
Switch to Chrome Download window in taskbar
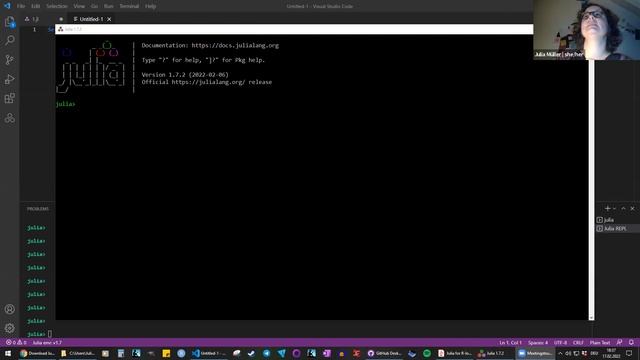pos(38,353)
